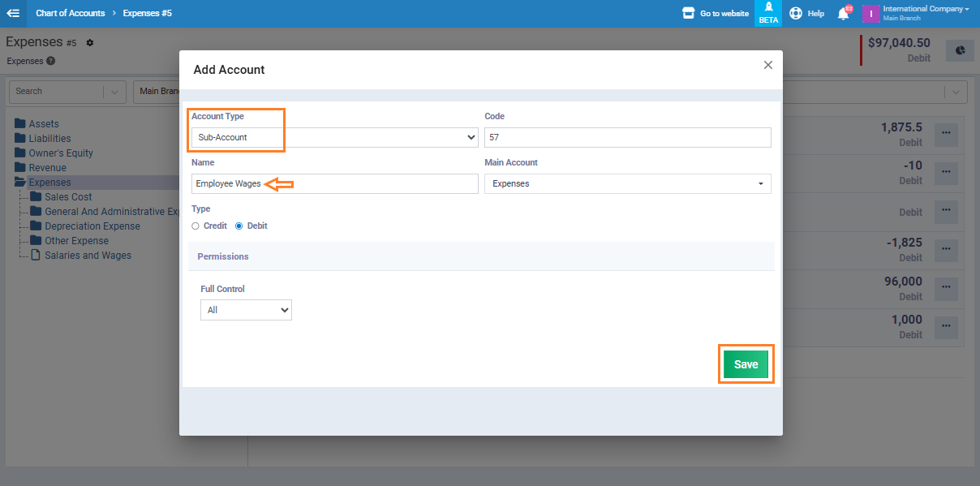Click the Code input field
The image size is (980, 486).
(x=627, y=138)
